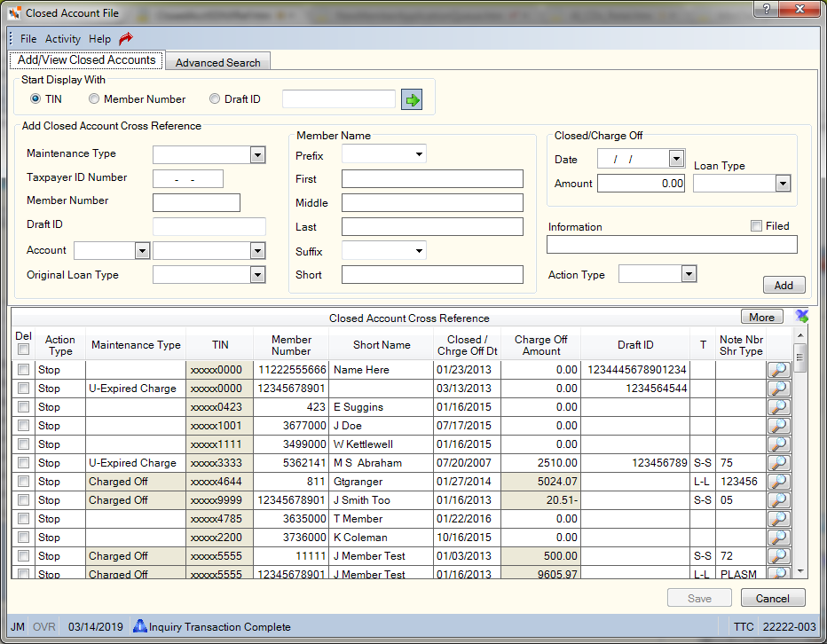827x644 pixels.
Task: Click the Last name field
Action: click(432, 227)
